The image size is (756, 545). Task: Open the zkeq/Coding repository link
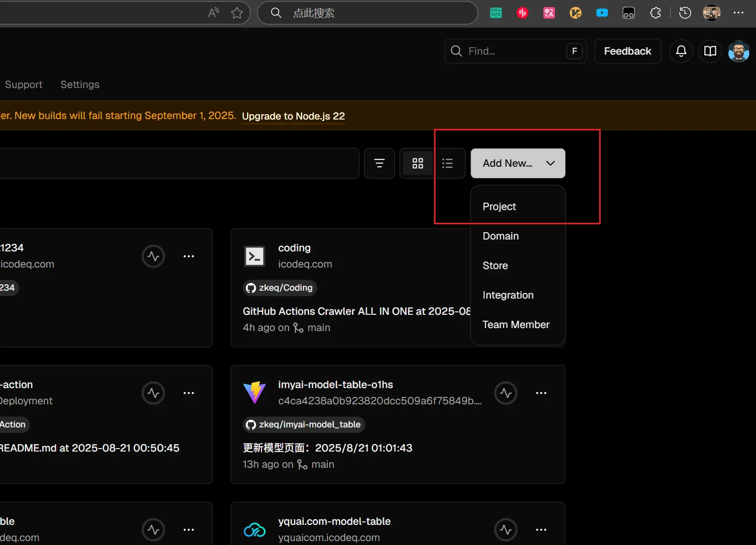point(280,288)
